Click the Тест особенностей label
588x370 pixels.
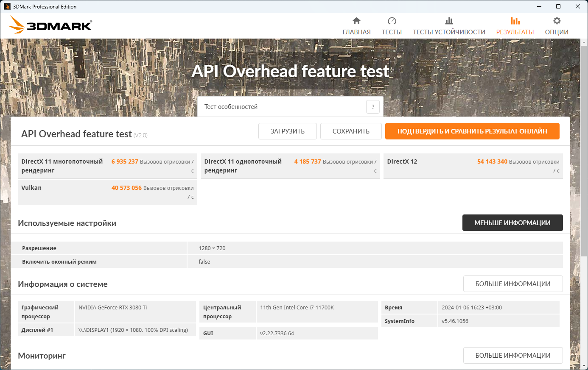point(231,107)
